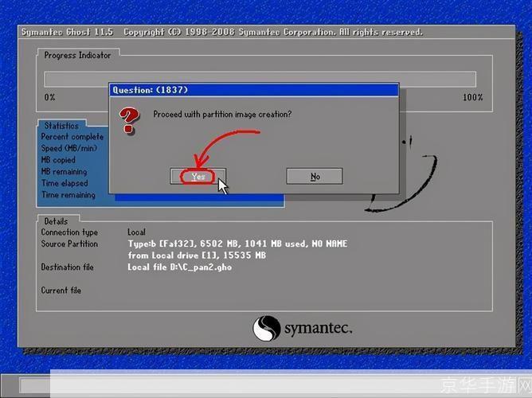Click the Time elapsed statistics label
This screenshot has width=532, height=398.
click(64, 183)
